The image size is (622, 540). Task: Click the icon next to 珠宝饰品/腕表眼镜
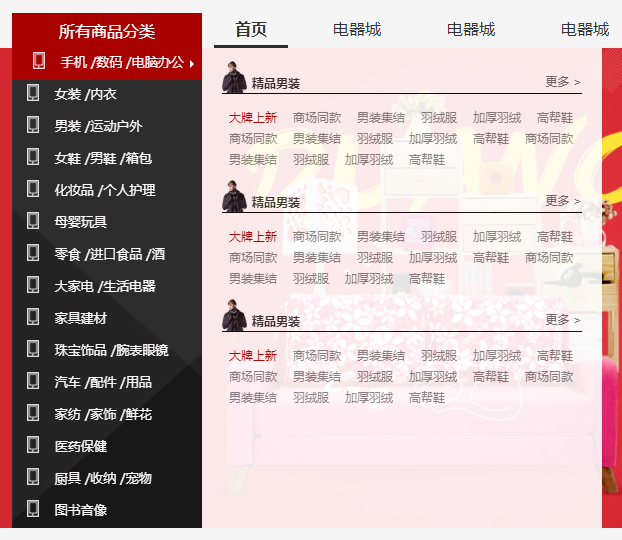coord(33,350)
